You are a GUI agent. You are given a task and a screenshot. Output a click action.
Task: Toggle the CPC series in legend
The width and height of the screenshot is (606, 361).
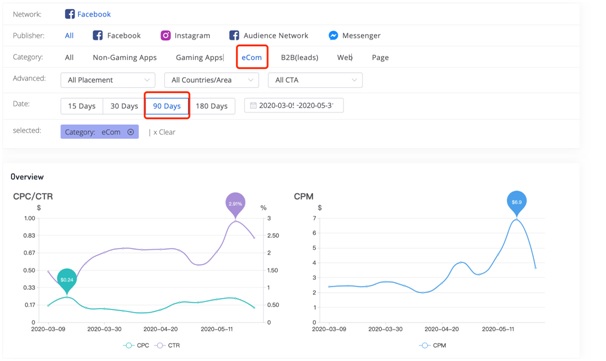(136, 345)
